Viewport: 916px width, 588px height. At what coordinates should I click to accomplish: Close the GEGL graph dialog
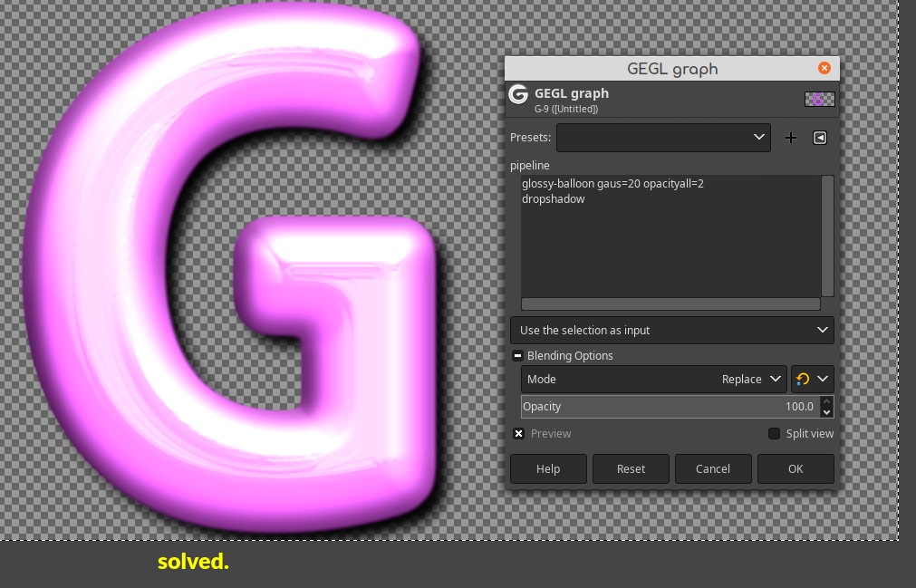[824, 68]
